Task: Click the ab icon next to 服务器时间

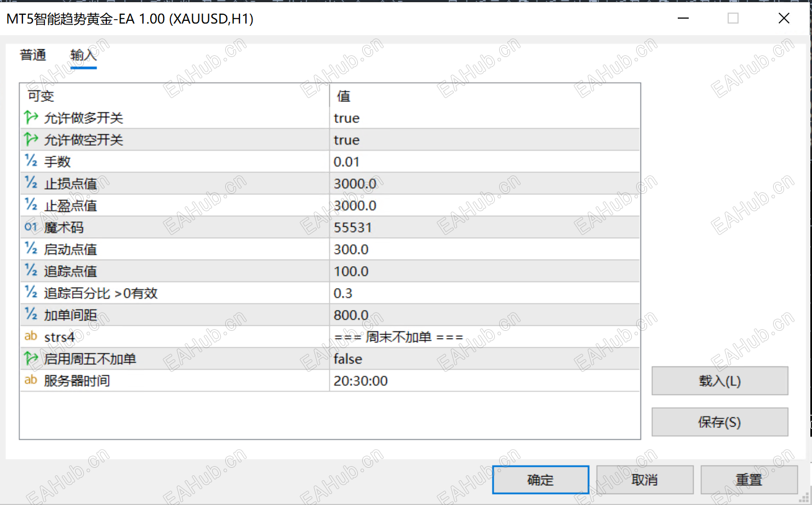Action: click(31, 380)
